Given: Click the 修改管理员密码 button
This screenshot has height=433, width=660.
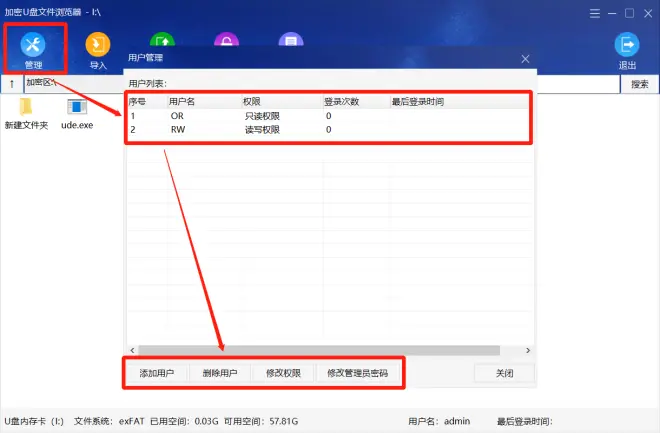Looking at the screenshot, I should 357,373.
